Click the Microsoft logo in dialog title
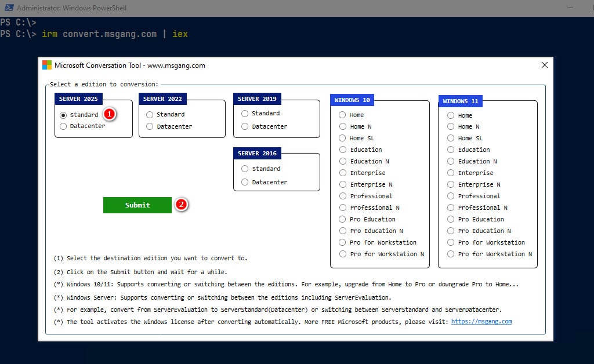The width and height of the screenshot is (594, 364). coord(46,65)
